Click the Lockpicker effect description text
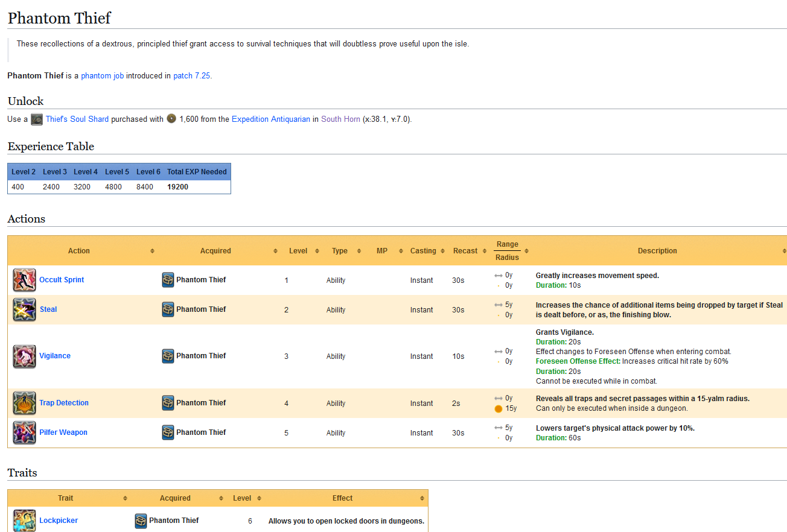The height and width of the screenshot is (532, 787). point(346,521)
